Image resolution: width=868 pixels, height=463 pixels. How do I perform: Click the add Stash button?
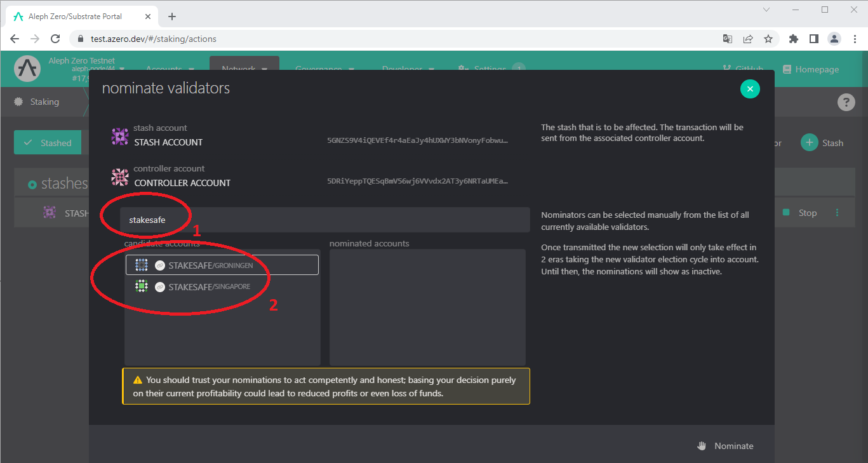coord(822,143)
